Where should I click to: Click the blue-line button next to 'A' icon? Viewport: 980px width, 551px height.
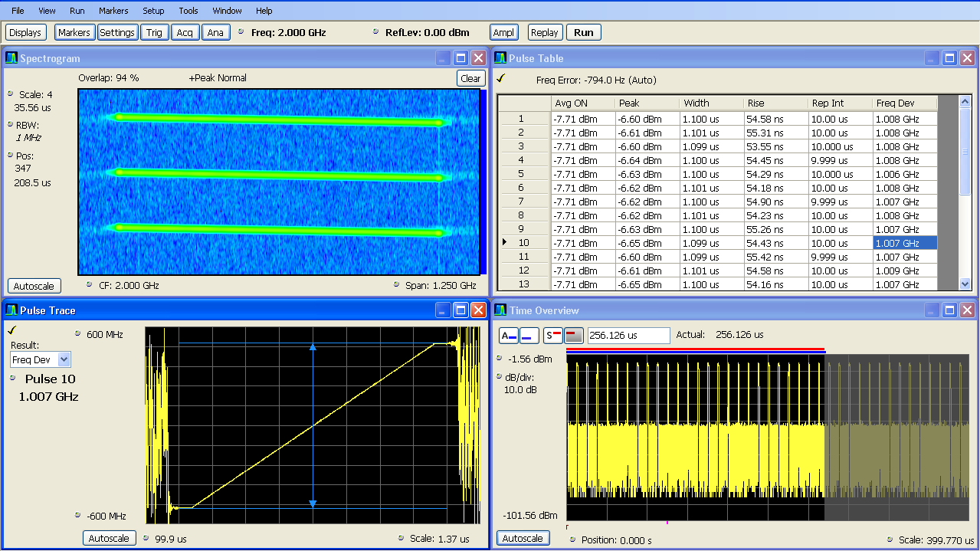tap(529, 335)
